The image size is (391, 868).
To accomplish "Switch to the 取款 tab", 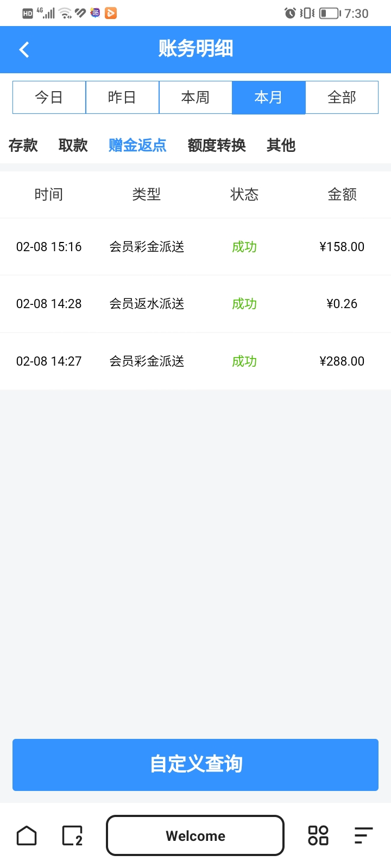I will 73,145.
